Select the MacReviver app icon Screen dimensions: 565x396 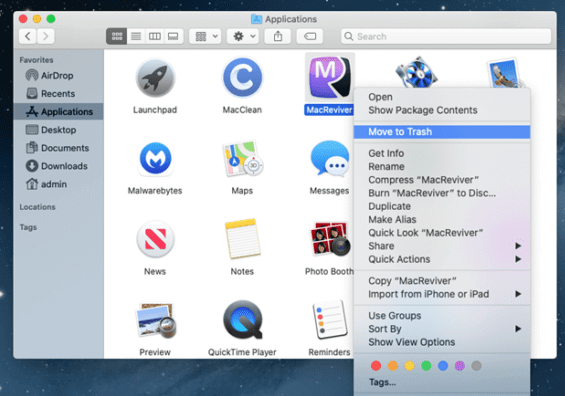330,77
